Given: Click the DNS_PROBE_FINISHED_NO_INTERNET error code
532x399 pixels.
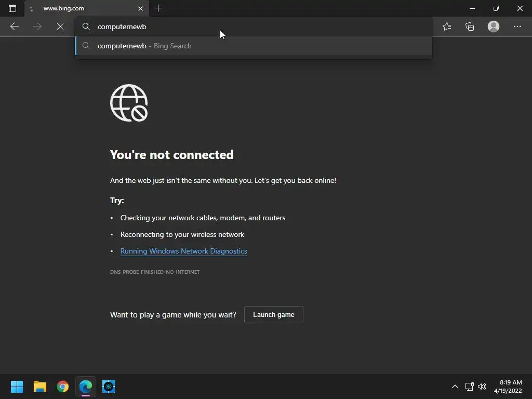Looking at the screenshot, I should click(155, 272).
